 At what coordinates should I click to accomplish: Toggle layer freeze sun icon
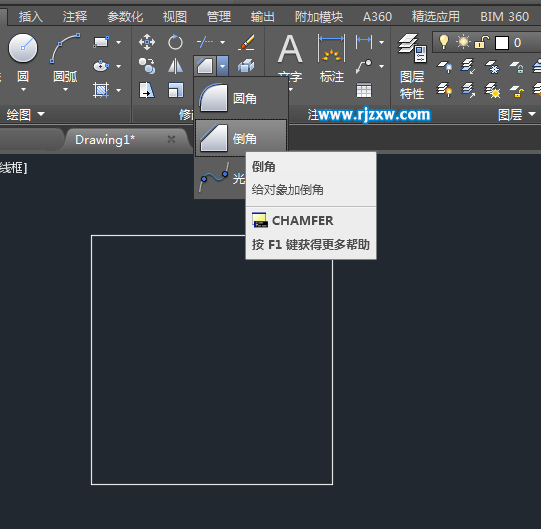(463, 42)
